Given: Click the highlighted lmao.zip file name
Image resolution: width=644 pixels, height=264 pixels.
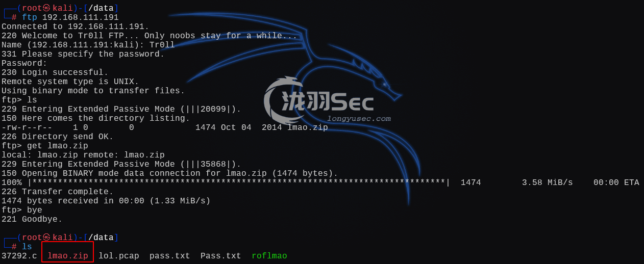Looking at the screenshot, I should pyautogui.click(x=68, y=256).
